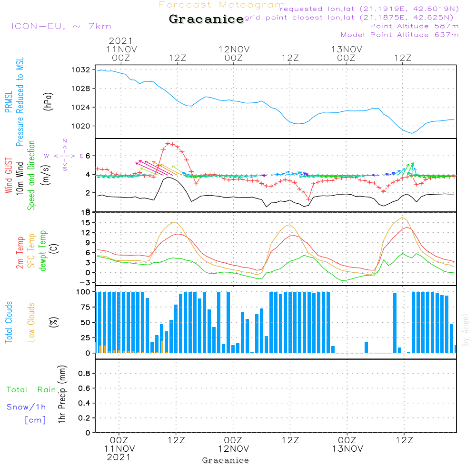Click the '2m Temp' legend label
The width and height of the screenshot is (476, 476).
[x=20, y=253]
